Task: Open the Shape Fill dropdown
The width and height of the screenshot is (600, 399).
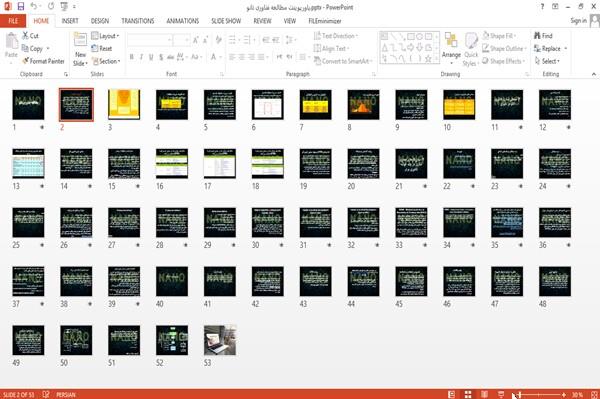Action: point(499,36)
